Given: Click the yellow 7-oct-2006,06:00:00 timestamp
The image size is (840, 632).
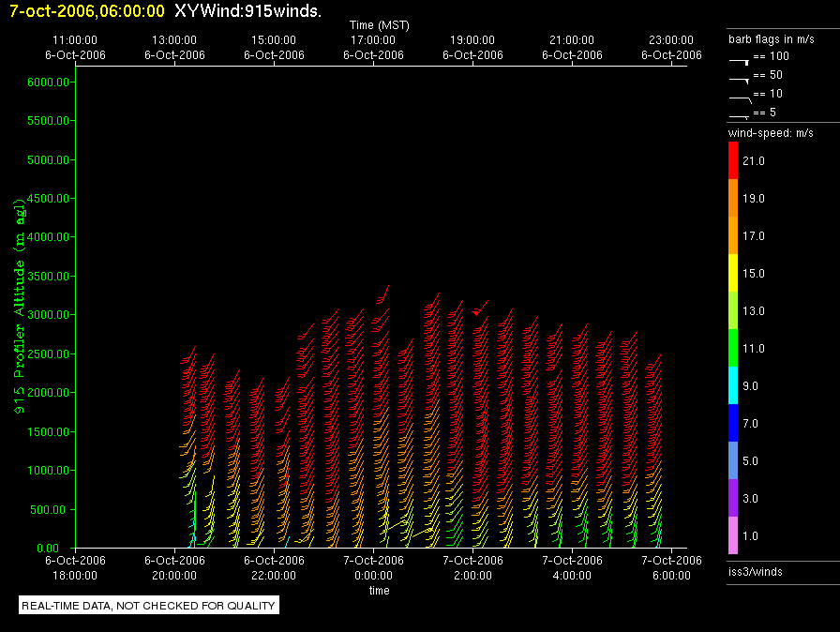Looking at the screenshot, I should click(x=87, y=10).
